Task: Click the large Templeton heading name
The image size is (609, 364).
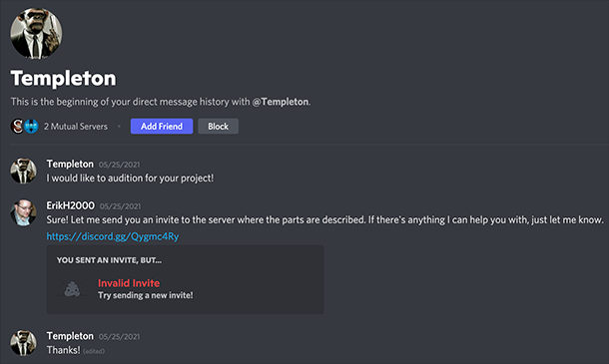Action: point(63,79)
